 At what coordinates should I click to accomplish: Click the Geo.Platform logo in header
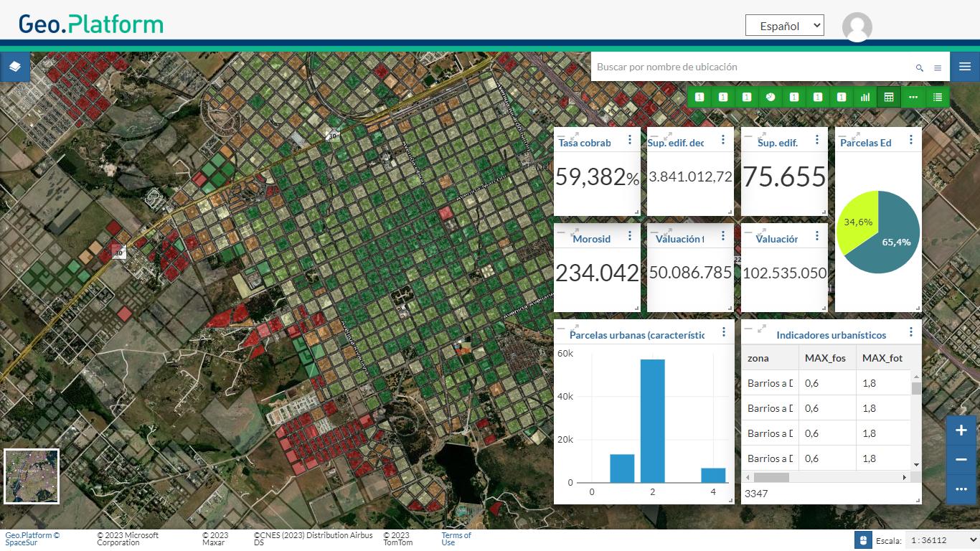[x=91, y=24]
